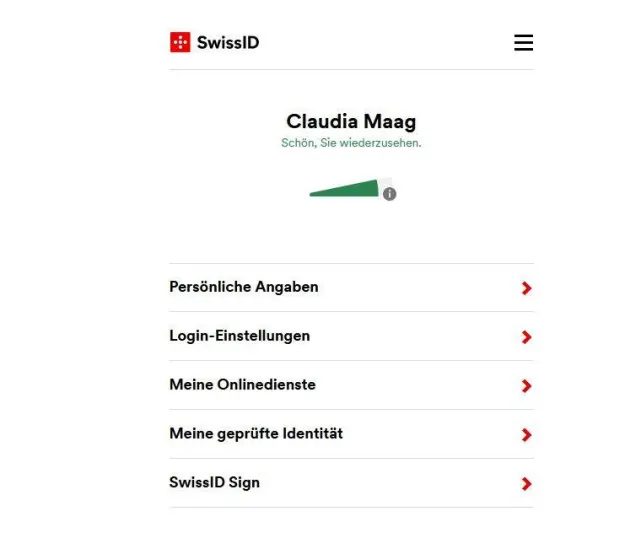Expand Meine Onlinedienste via its red chevron
The height and width of the screenshot is (538, 640).
[527, 386]
